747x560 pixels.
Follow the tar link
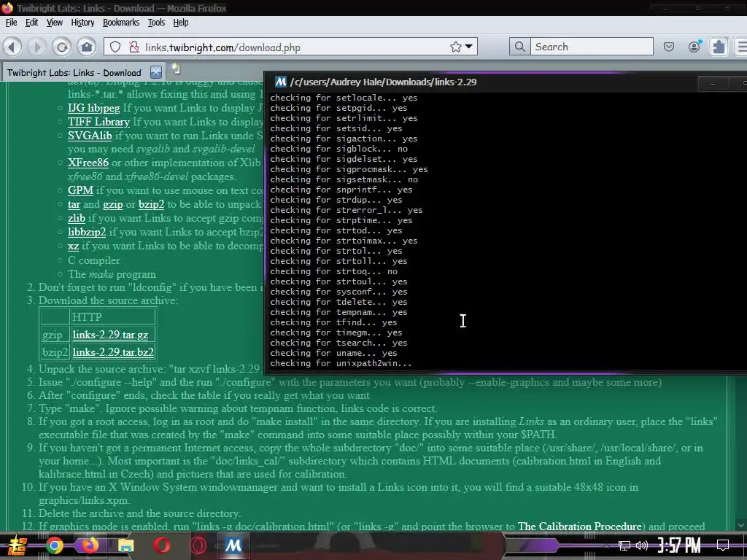(74, 205)
